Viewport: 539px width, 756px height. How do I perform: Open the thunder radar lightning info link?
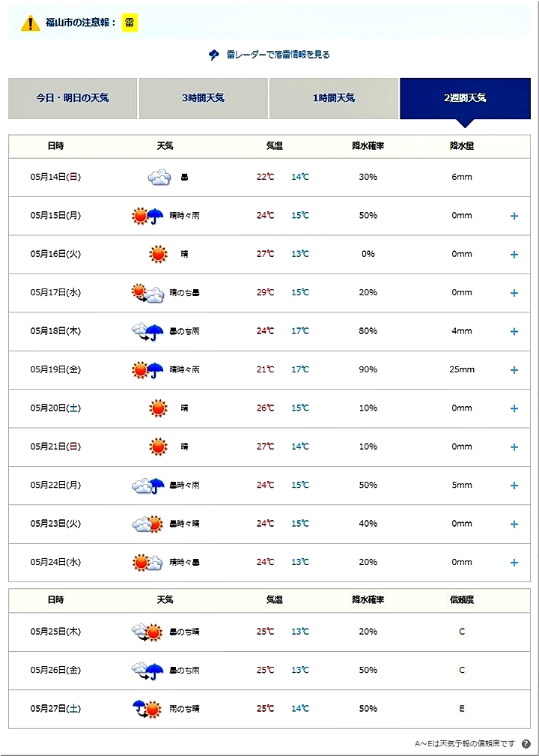coord(276,55)
